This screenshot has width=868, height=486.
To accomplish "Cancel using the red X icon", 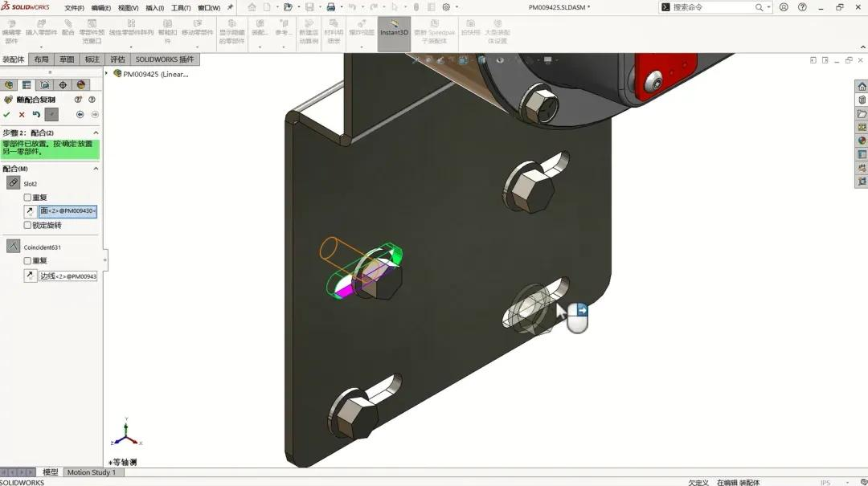I will [x=22, y=115].
